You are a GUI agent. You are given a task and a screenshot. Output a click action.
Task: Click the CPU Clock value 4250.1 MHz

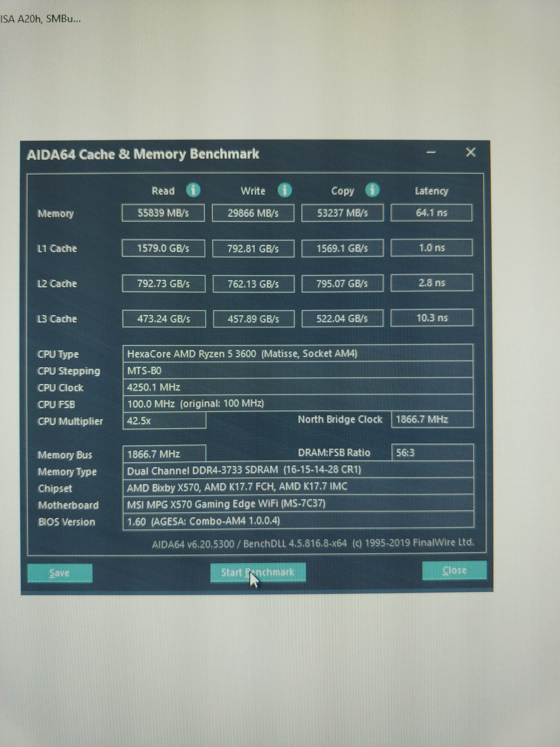pyautogui.click(x=298, y=387)
